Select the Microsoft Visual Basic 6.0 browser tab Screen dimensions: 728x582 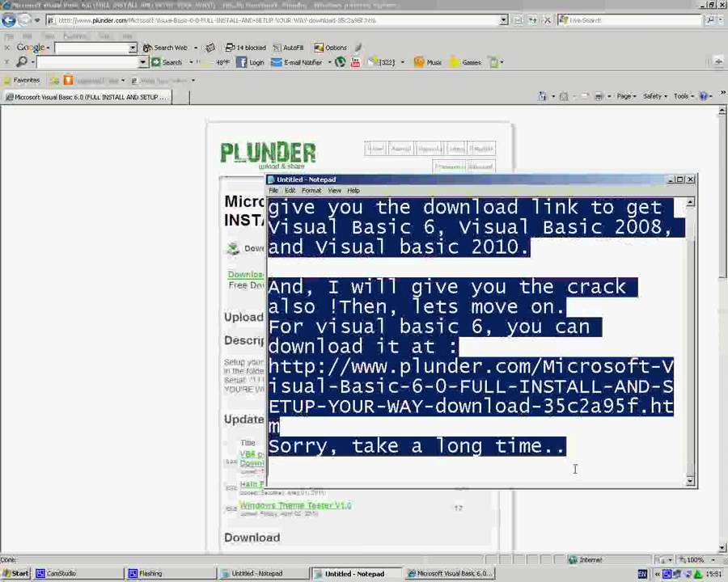point(87,97)
